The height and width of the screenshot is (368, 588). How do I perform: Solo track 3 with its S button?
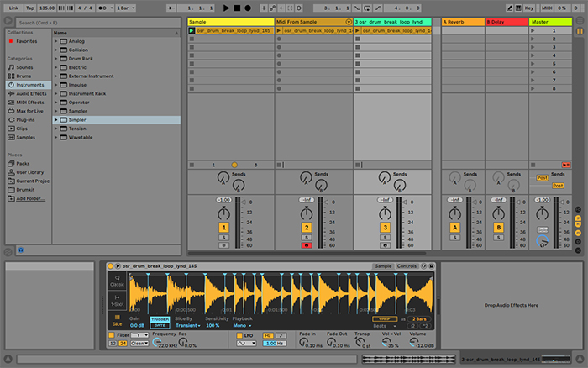coord(385,238)
